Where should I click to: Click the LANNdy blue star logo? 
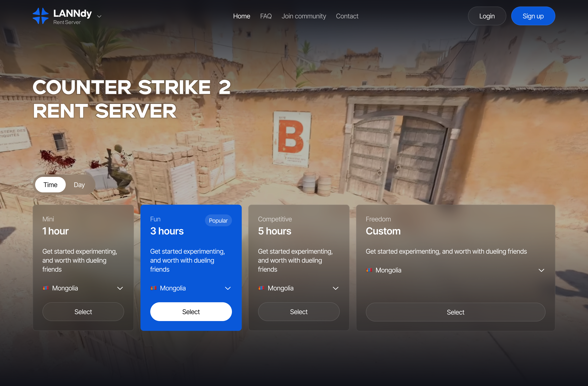40,16
